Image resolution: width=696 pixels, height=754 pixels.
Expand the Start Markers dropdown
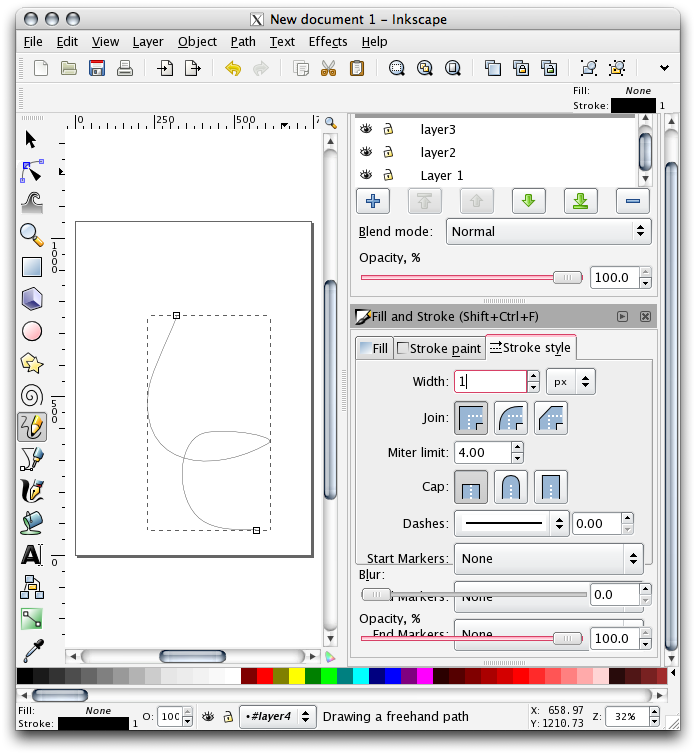[x=548, y=558]
